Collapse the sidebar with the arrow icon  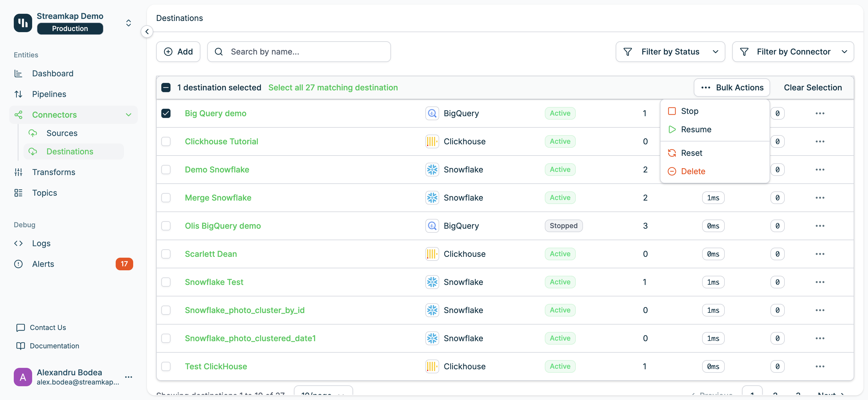tap(147, 32)
